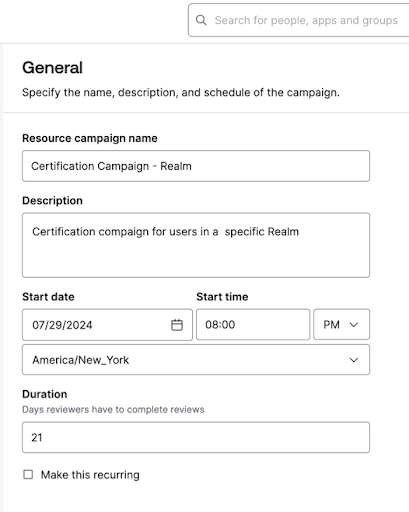The image size is (409, 512).
Task: Focus the search for people, apps and groups field
Action: click(299, 20)
